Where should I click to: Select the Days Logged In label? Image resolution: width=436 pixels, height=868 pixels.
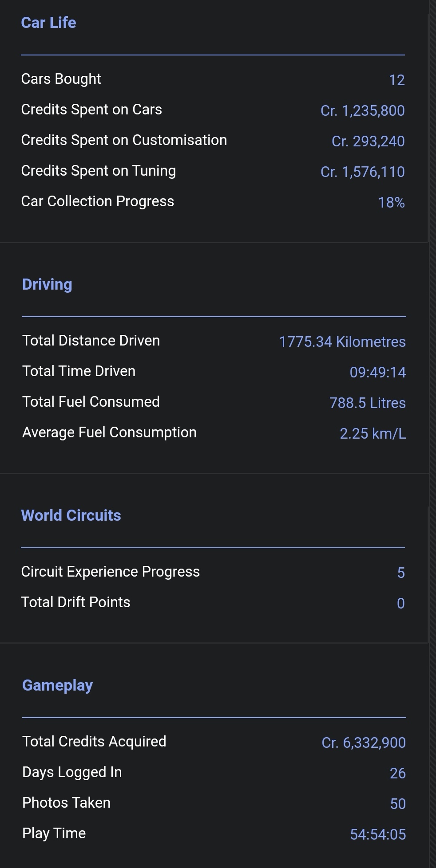click(72, 772)
